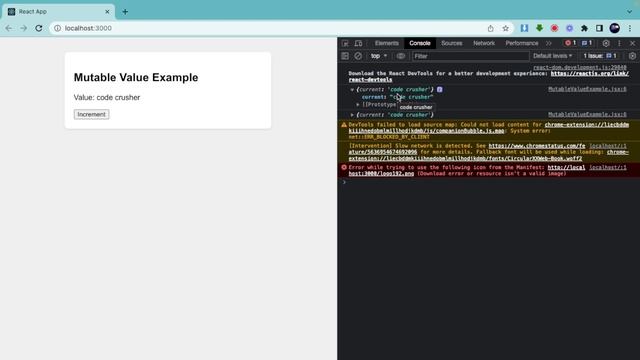The width and height of the screenshot is (640, 360).
Task: Open first MutableValueExample.js source link
Action: click(x=587, y=89)
